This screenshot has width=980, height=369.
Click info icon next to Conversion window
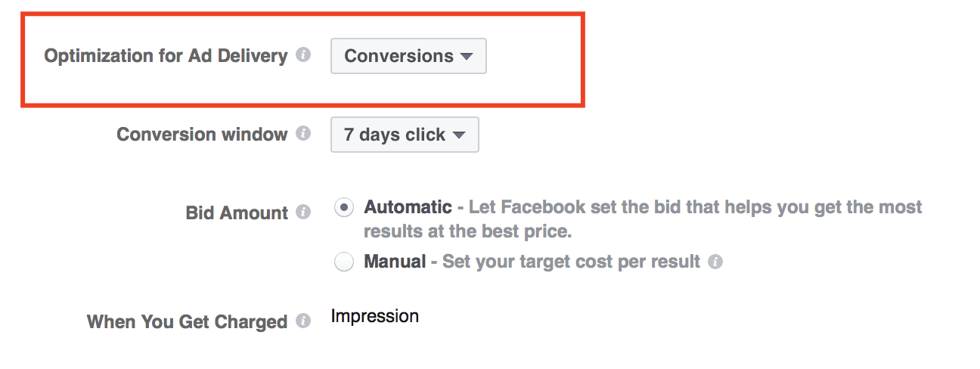click(x=303, y=134)
